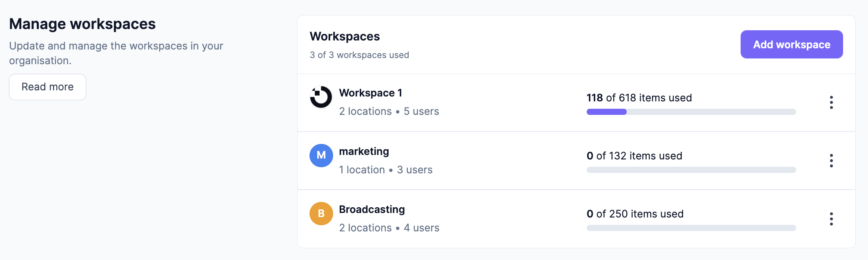Click '118 of 618 items used' text

[x=639, y=98]
